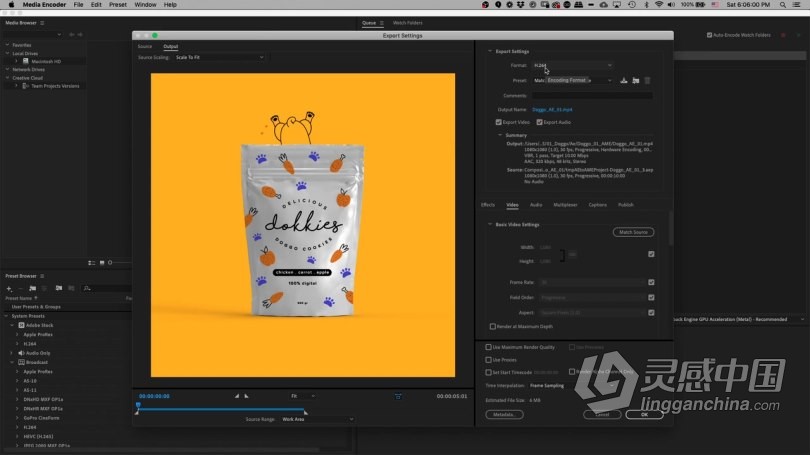810x455 pixels.
Task: Uncheck the match source checkbox for Width/Height
Action: point(651,254)
